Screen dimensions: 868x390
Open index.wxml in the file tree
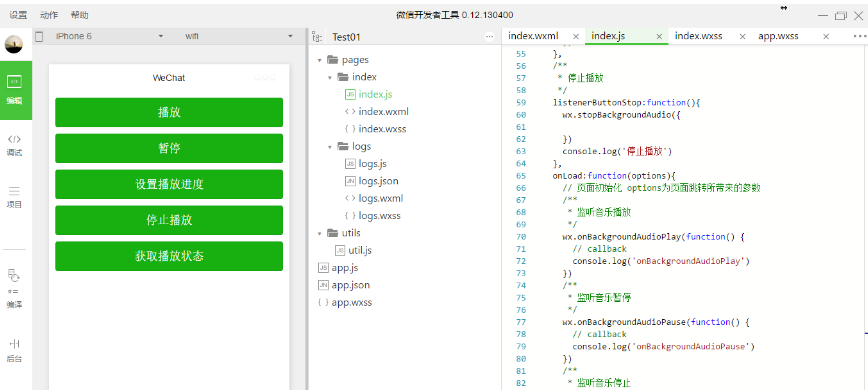383,112
